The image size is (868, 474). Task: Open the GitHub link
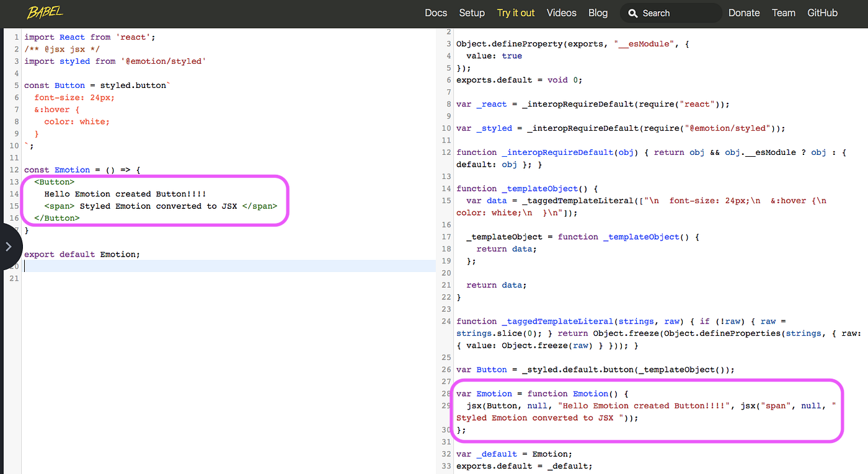822,12
